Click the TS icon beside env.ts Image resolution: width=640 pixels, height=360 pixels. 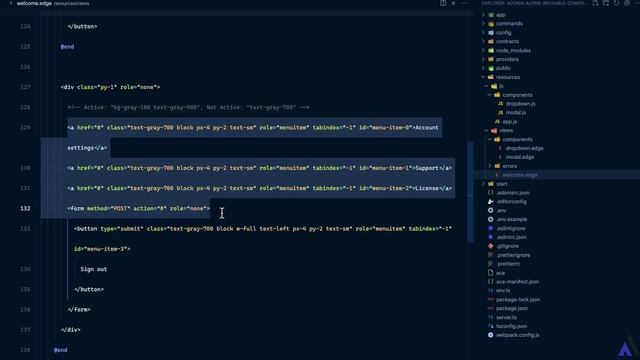coord(491,291)
